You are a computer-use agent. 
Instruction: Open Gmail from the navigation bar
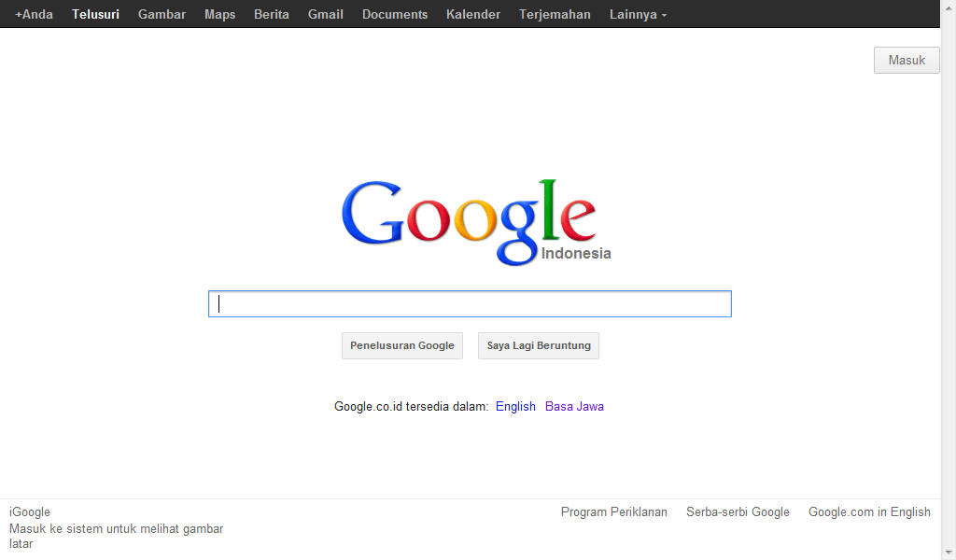(326, 14)
